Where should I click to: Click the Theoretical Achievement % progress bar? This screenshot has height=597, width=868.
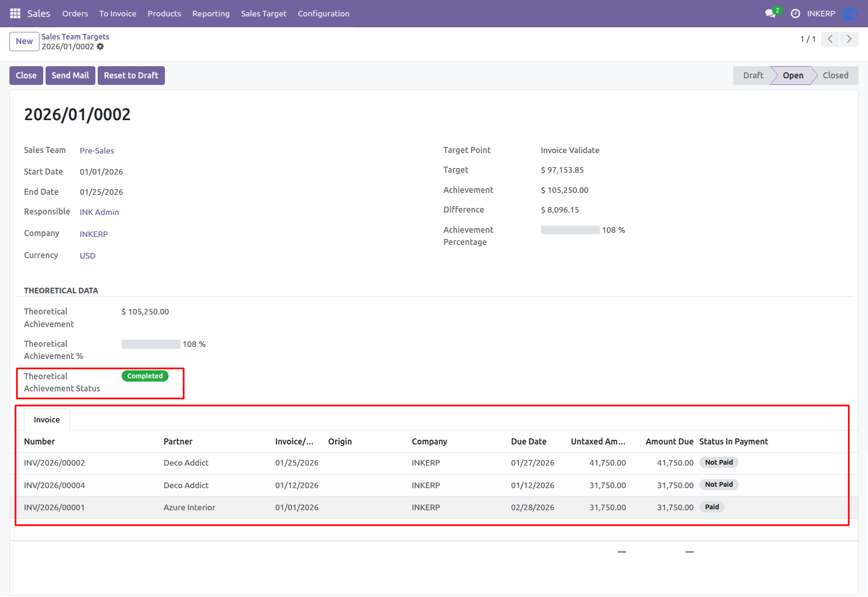click(151, 344)
